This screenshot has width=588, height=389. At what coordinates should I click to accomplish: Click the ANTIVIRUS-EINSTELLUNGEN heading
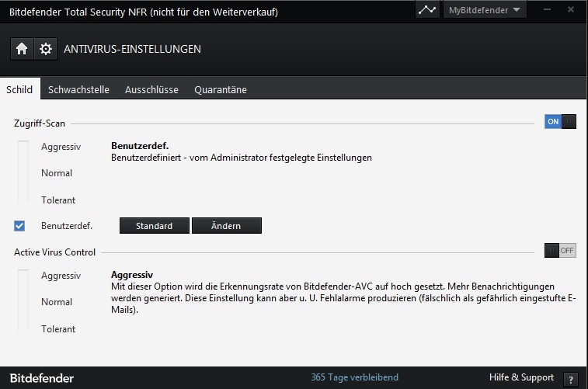click(132, 49)
